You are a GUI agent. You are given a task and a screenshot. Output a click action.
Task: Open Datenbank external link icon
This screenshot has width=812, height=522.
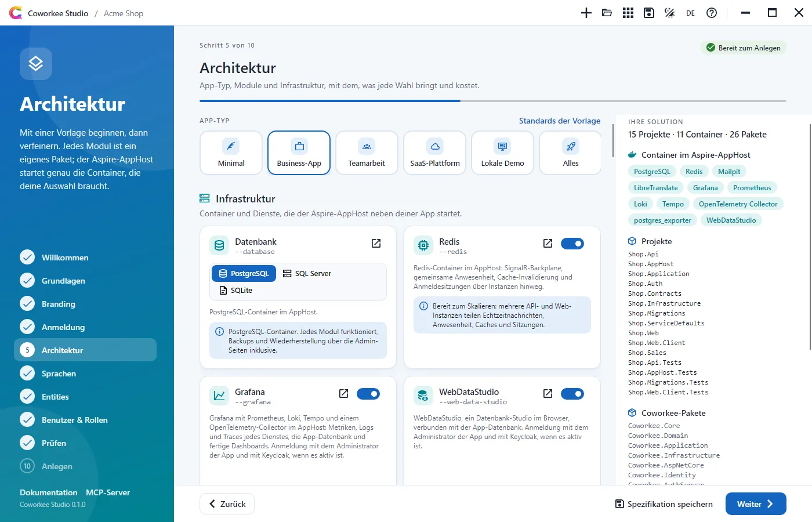click(376, 244)
